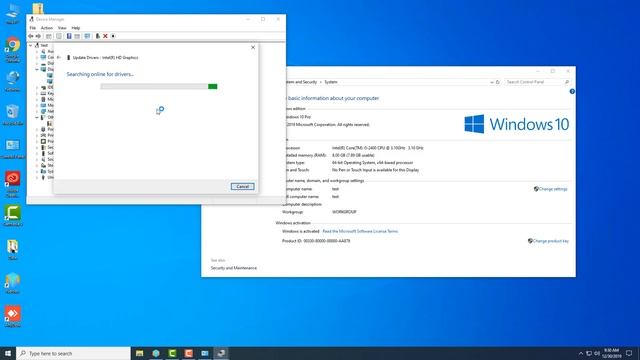Open the View menu in Device Manager
The height and width of the screenshot is (360, 640).
tap(62, 28)
